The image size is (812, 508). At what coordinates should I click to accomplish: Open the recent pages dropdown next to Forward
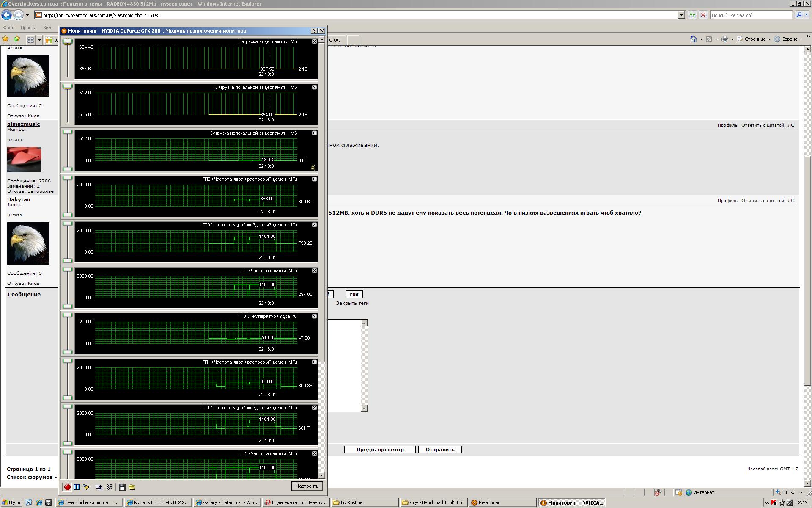[x=27, y=15]
